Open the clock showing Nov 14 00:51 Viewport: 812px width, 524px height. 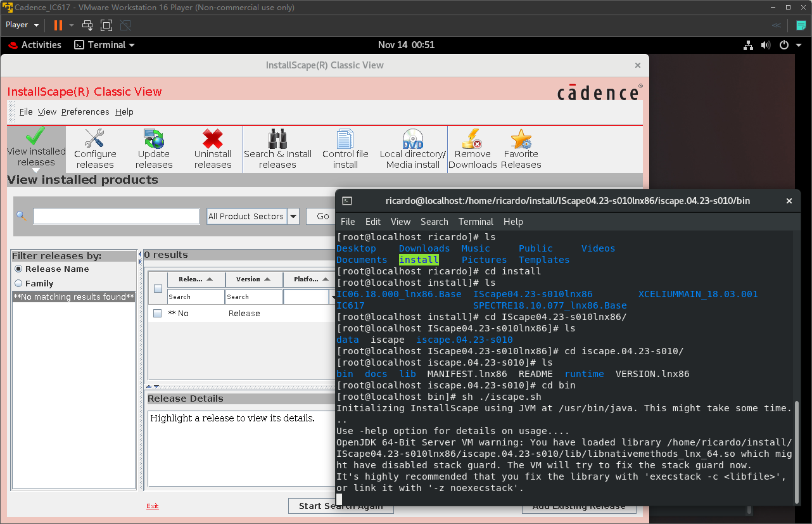[406, 45]
